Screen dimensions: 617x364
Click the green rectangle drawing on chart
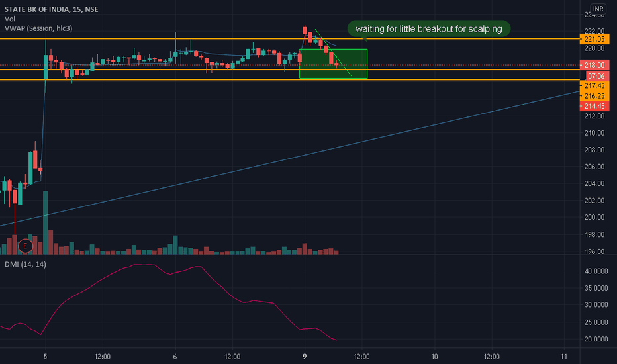(333, 64)
